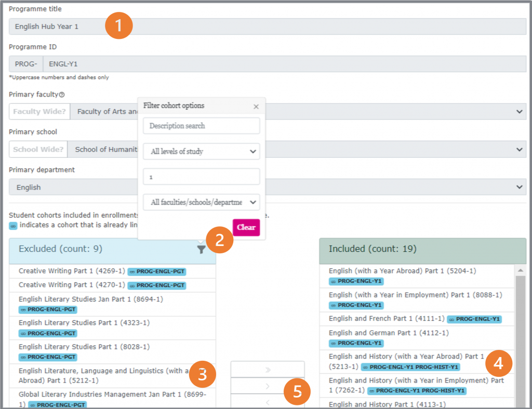
Task: Click link tag under English Literary Studies (4323-1)
Action: click(47, 333)
